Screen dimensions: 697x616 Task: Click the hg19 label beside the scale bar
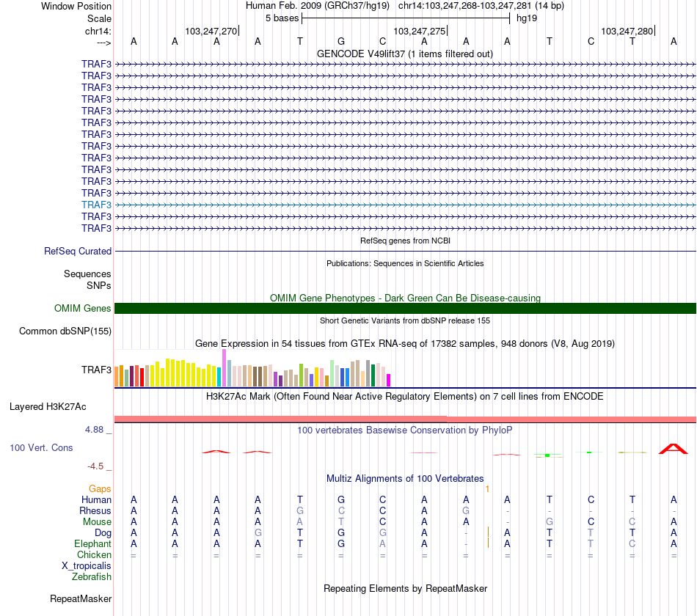click(527, 18)
